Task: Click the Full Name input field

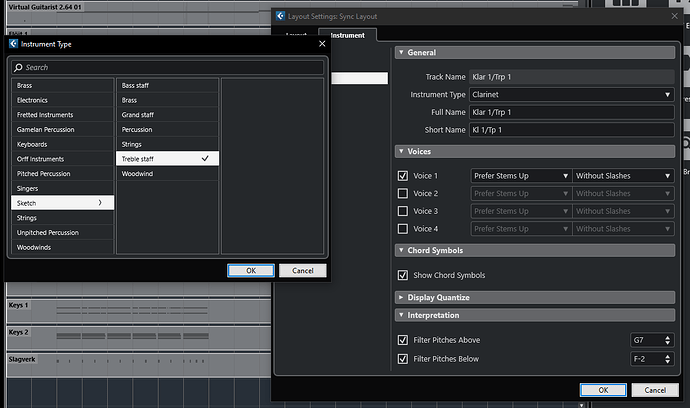Action: [571, 112]
